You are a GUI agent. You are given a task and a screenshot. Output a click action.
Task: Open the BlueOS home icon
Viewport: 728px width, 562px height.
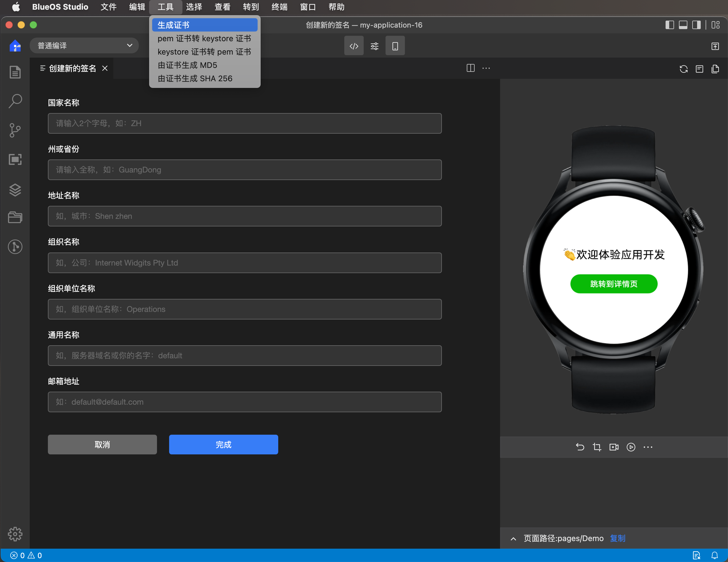(15, 46)
